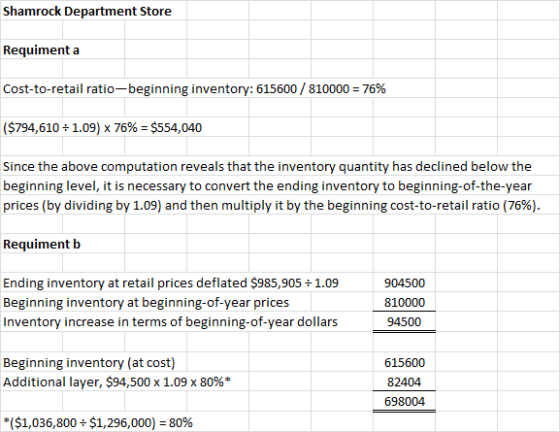Click the line starting 'beginning level, it is necessary'
This screenshot has height=432, width=560.
[x=267, y=186]
